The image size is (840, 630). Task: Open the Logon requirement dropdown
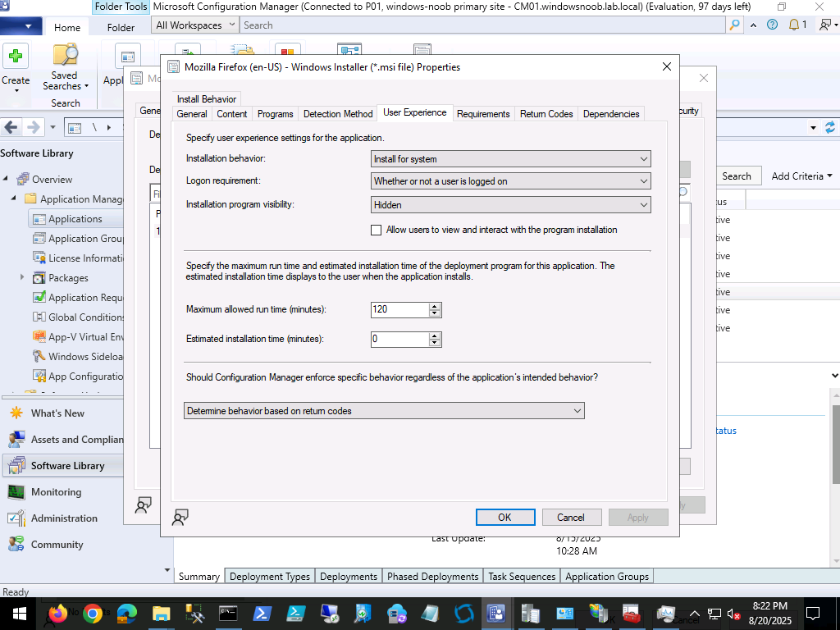pos(510,181)
